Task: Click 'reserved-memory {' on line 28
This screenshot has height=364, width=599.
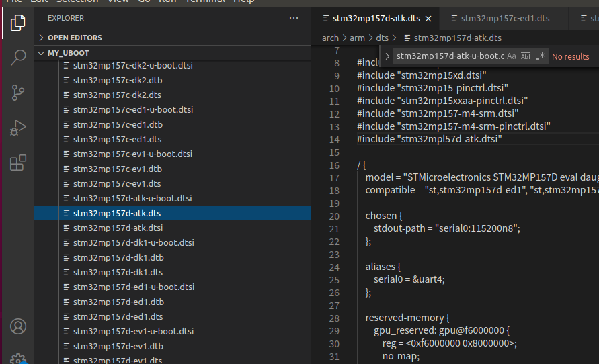Action: pos(407,318)
